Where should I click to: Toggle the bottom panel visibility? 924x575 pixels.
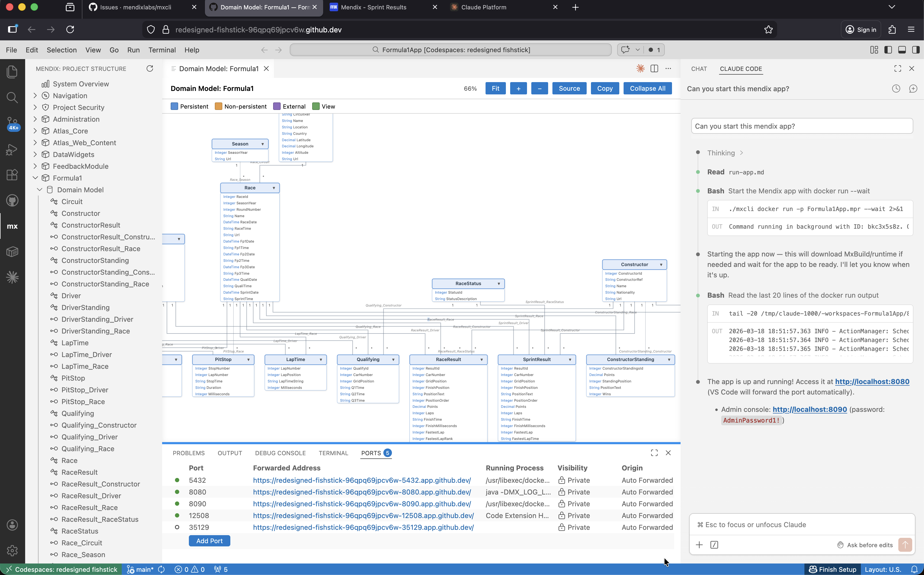(902, 50)
